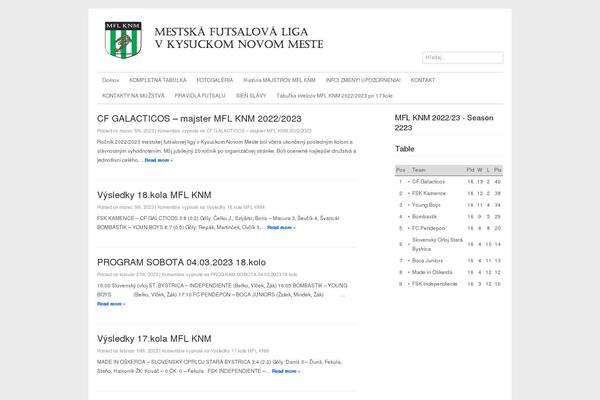Click the posted date of PROGRAM SOBOTA article

pyautogui.click(x=139, y=274)
